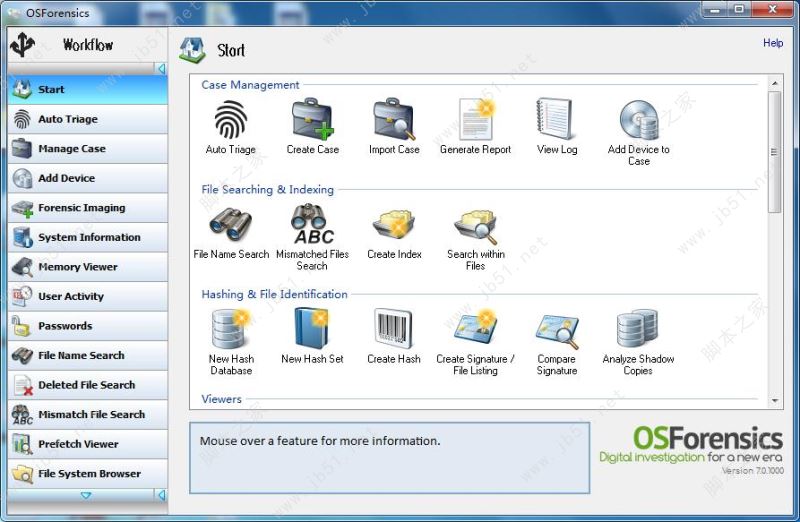The width and height of the screenshot is (800, 522).
Task: Click down arrow to show more workflow items
Action: coord(86,495)
